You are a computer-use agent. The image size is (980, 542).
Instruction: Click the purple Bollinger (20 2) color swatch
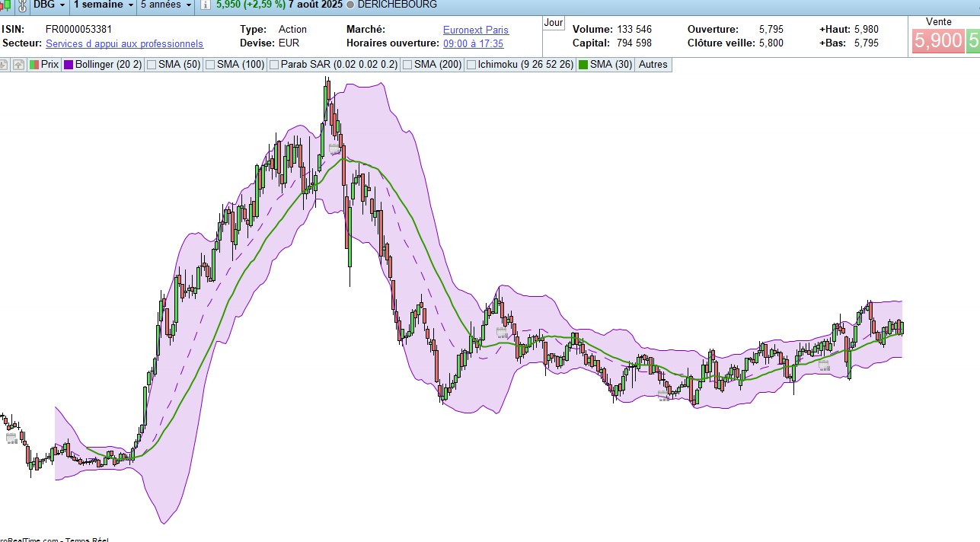tap(69, 65)
